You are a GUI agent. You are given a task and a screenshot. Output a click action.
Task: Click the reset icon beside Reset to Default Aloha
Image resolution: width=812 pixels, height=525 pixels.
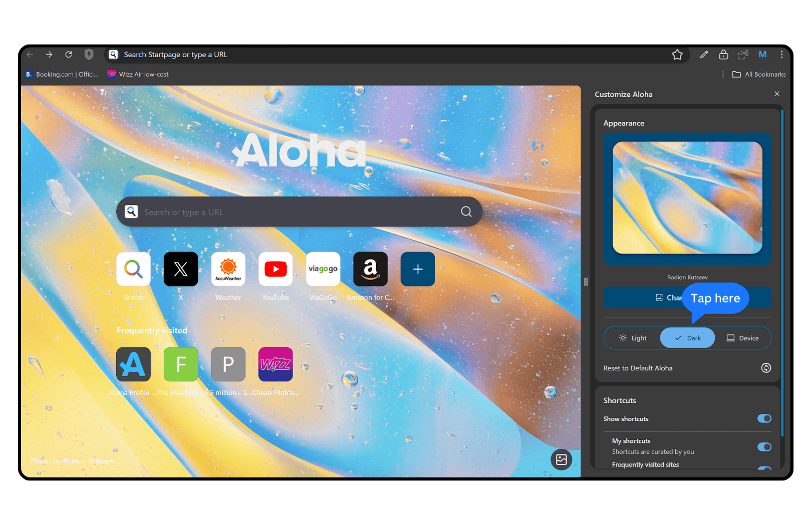[x=765, y=368]
